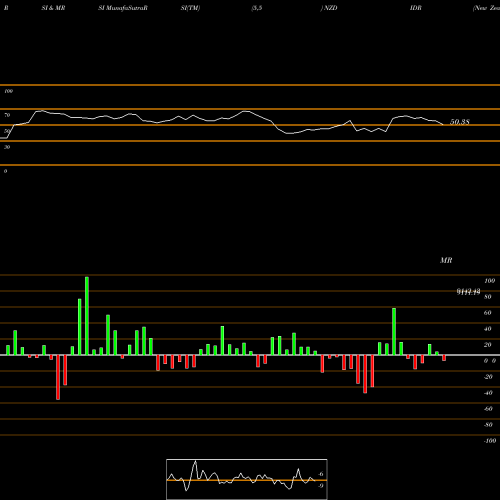The width and height of the screenshot is (500, 500).
Task: Click the -40 label on MR axis
Action: (x=488, y=393)
